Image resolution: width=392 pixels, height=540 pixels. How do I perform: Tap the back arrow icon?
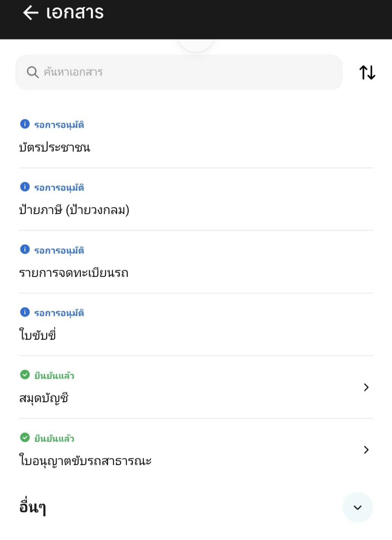[x=31, y=13]
